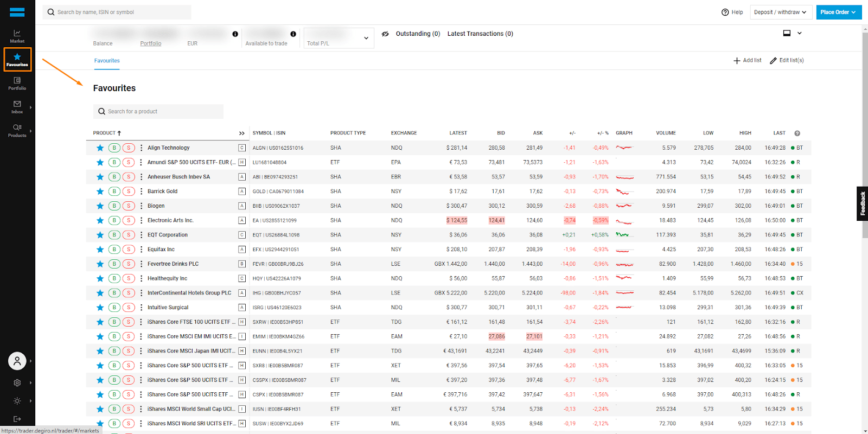
Task: Expand the settings submenu arrow
Action: [x=31, y=382]
